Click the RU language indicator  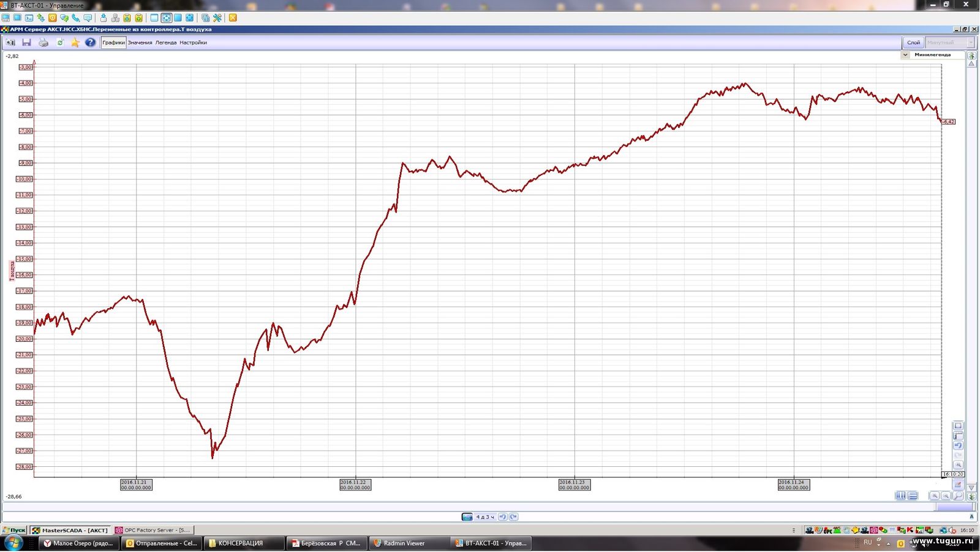[x=867, y=542]
